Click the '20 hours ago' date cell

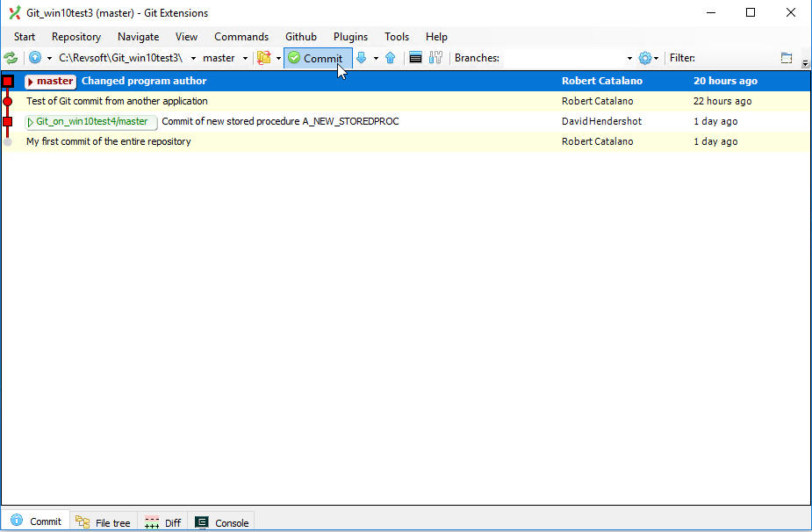click(x=725, y=81)
